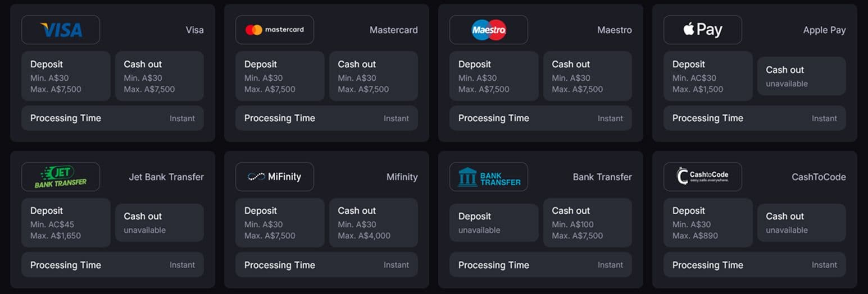Image resolution: width=868 pixels, height=294 pixels.
Task: Click the Maestro Deposit limits box
Action: click(494, 76)
